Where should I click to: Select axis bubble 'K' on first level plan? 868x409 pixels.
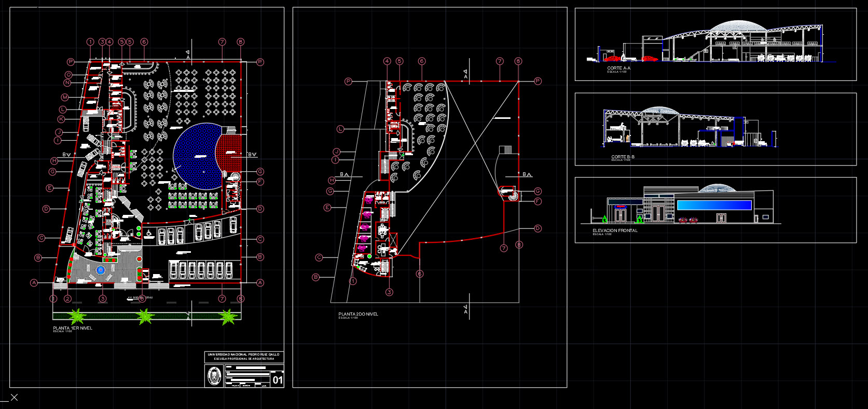click(x=61, y=119)
